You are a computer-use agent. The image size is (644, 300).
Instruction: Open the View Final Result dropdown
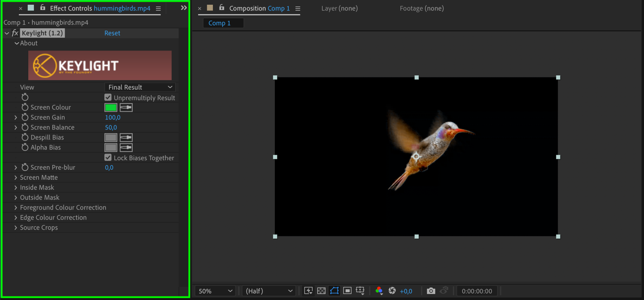pos(140,87)
